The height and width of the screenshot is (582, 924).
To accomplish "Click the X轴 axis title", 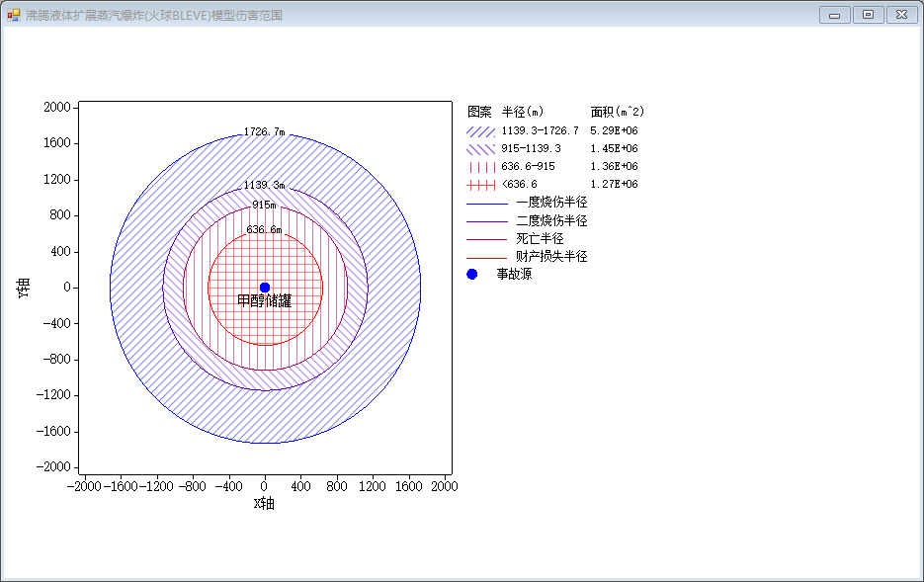I will [x=265, y=503].
